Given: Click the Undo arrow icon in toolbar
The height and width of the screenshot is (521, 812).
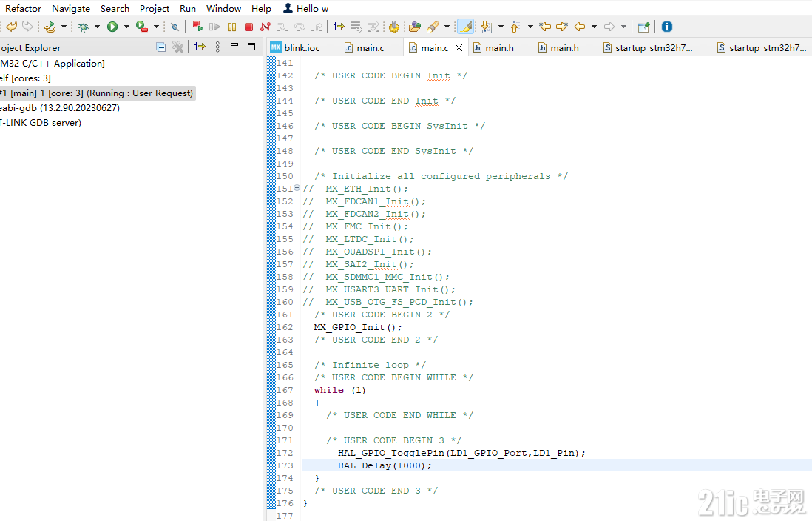Looking at the screenshot, I should (11, 27).
